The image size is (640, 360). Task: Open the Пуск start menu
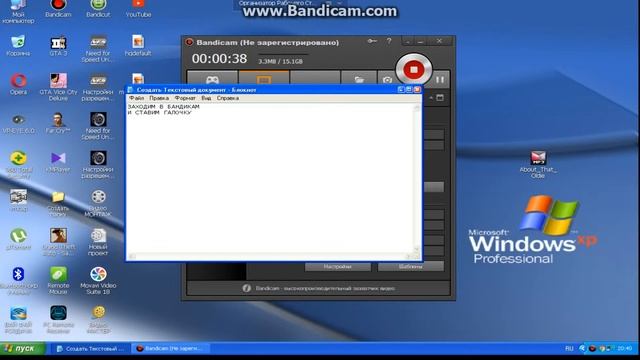click(x=22, y=349)
